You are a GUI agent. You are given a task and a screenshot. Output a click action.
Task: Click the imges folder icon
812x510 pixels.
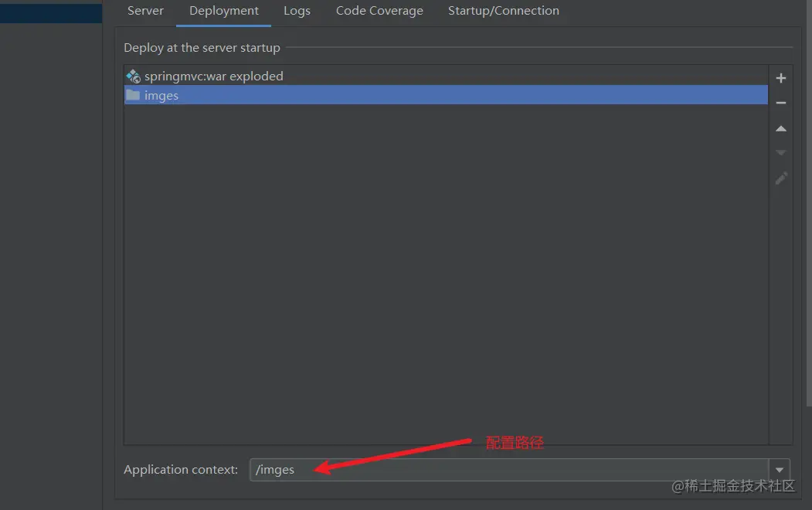pos(133,95)
